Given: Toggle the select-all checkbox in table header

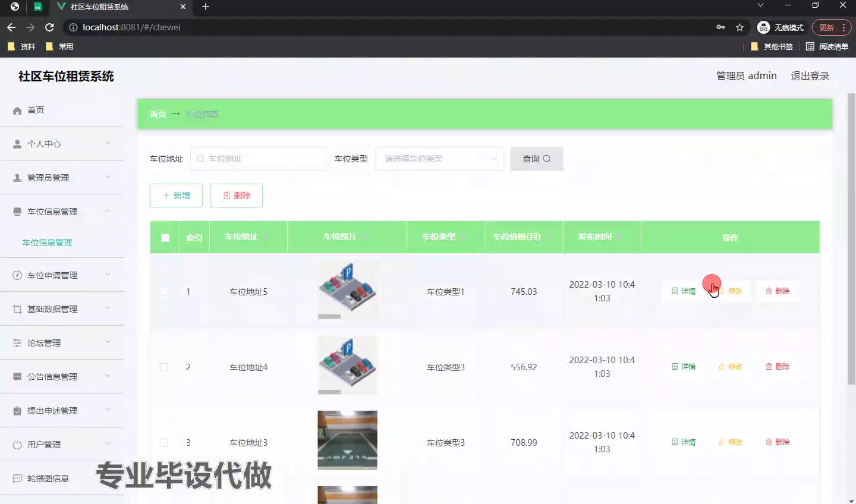Looking at the screenshot, I should tap(165, 238).
